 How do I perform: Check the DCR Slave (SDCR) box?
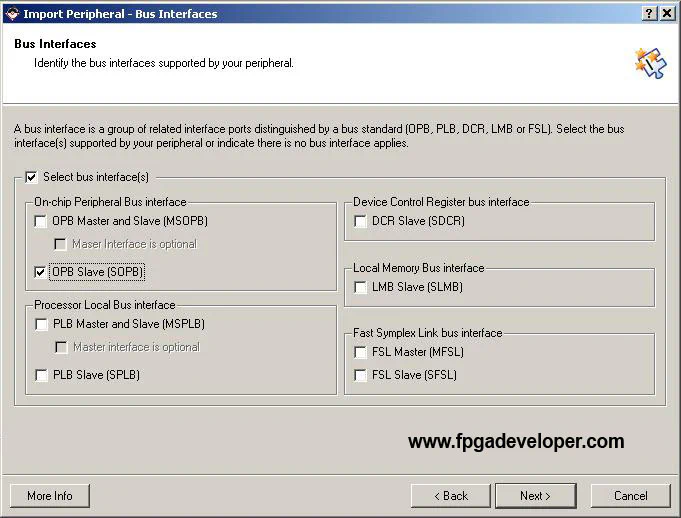coord(360,221)
